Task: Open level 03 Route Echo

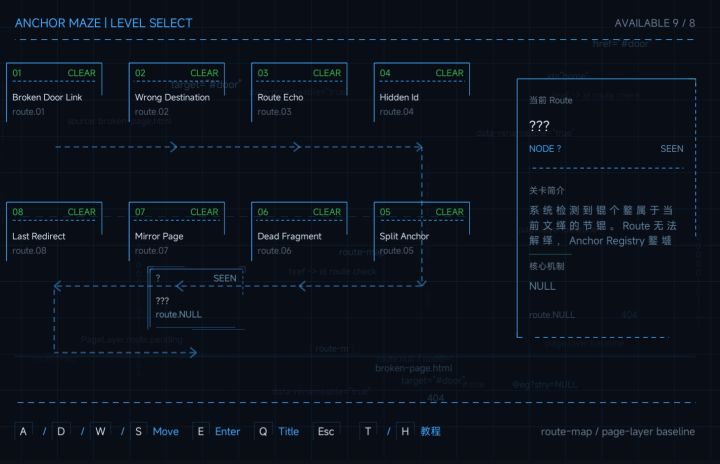Action: 299,92
